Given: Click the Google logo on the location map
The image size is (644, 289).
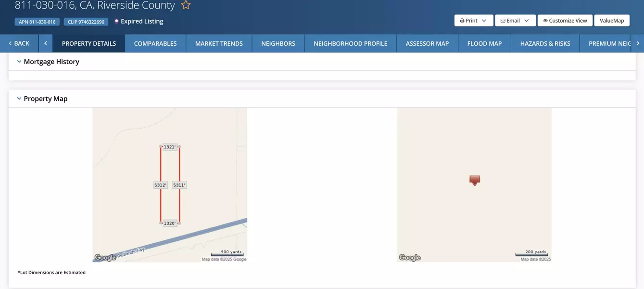Looking at the screenshot, I should (x=410, y=257).
